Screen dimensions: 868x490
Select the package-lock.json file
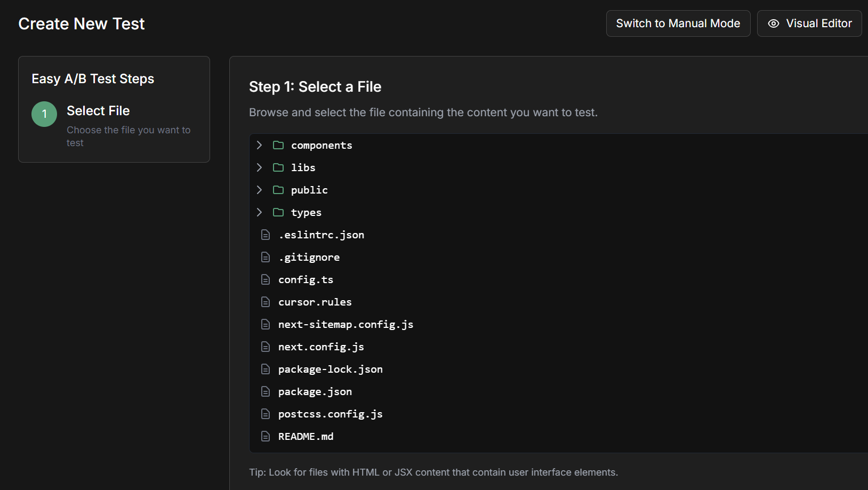(330, 368)
